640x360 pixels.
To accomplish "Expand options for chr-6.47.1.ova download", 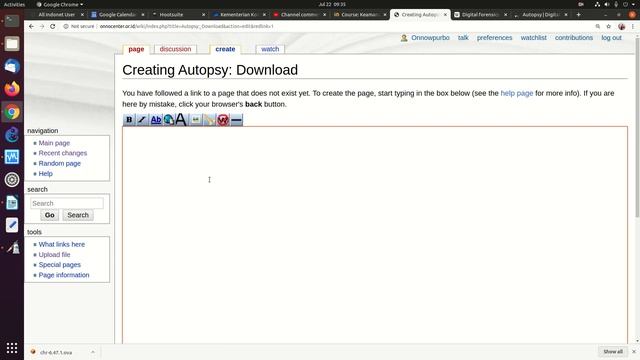I will (x=93, y=352).
